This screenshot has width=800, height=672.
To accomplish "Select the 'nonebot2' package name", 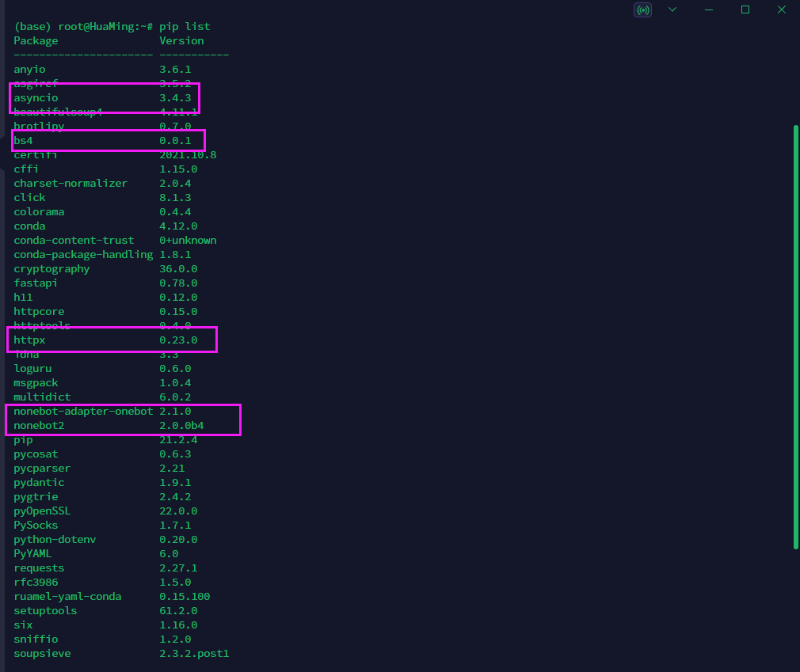I will (x=39, y=427).
